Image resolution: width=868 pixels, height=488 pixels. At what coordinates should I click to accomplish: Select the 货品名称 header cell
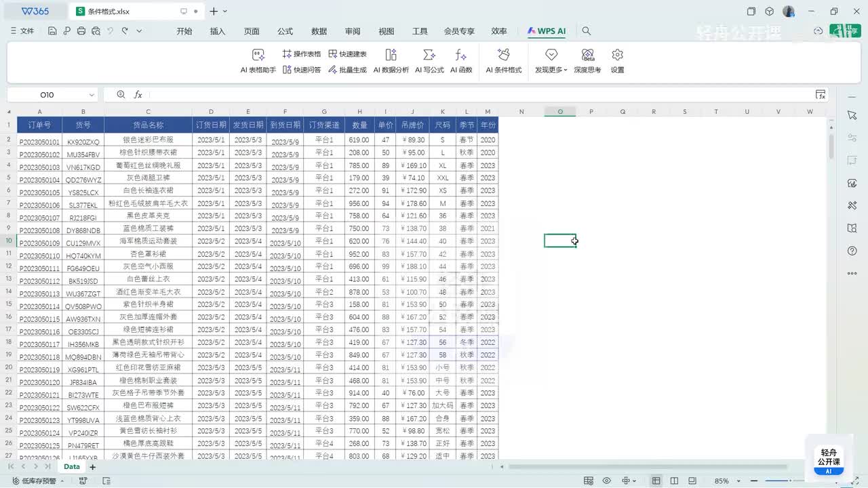point(148,125)
